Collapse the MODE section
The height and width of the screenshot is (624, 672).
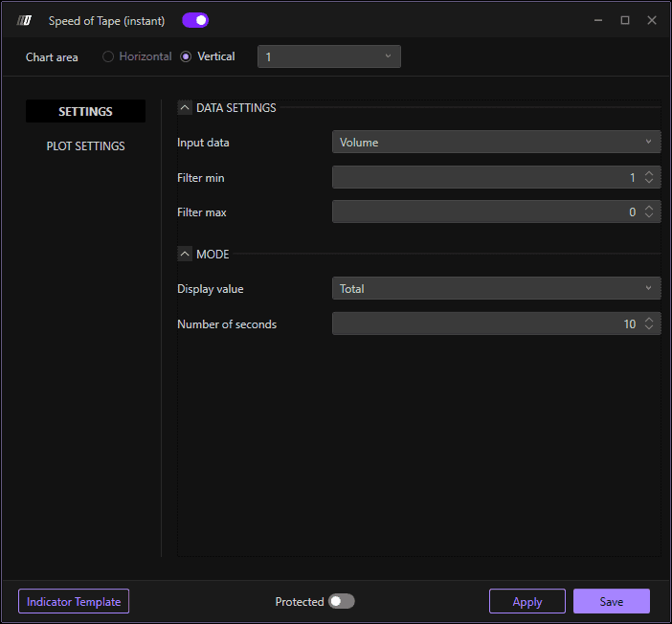tap(185, 254)
